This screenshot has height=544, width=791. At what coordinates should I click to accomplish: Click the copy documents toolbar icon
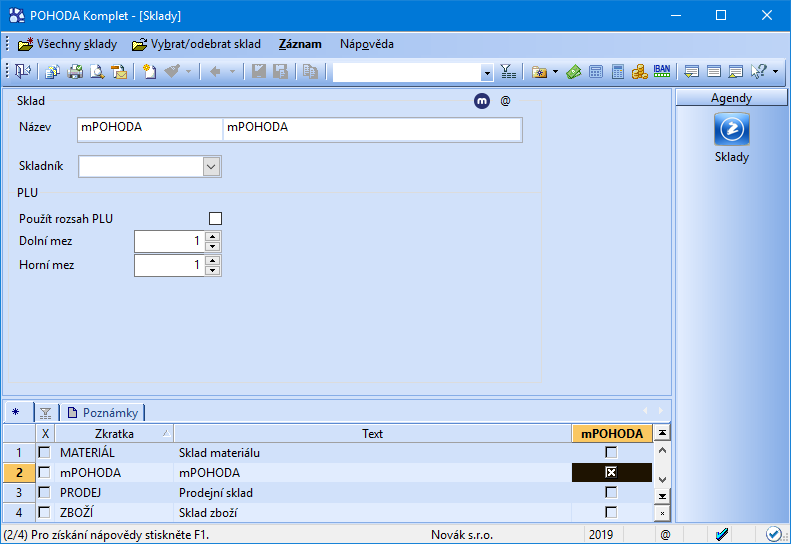click(x=52, y=72)
